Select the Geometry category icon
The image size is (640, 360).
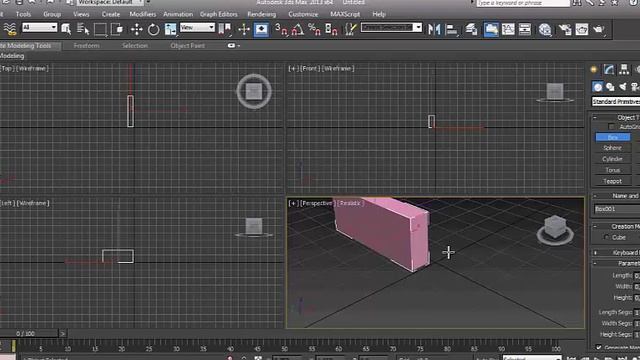tap(598, 87)
